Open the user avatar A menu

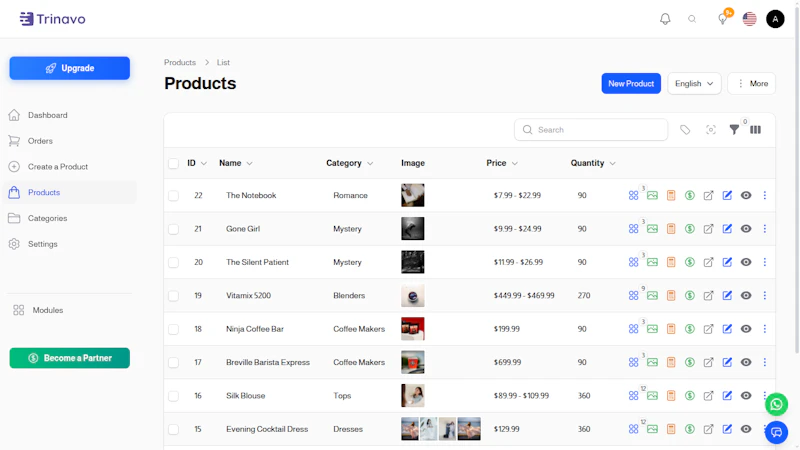[775, 19]
